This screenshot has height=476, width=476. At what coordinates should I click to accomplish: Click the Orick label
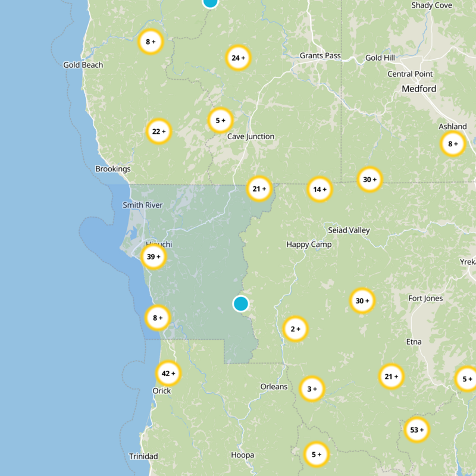pyautogui.click(x=161, y=391)
